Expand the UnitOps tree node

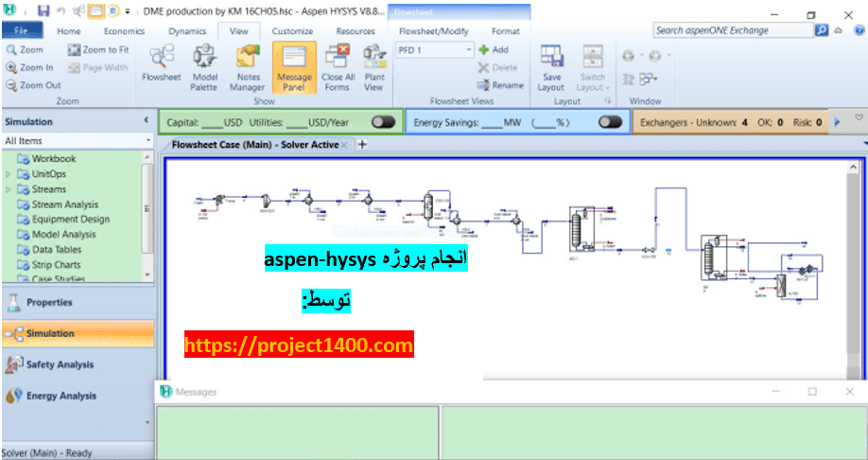8,174
